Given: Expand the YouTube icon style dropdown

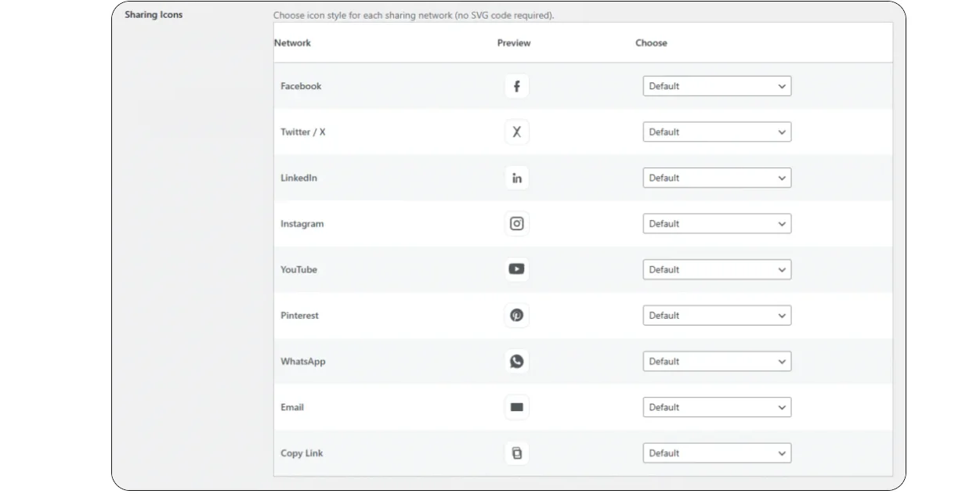Looking at the screenshot, I should (x=716, y=269).
